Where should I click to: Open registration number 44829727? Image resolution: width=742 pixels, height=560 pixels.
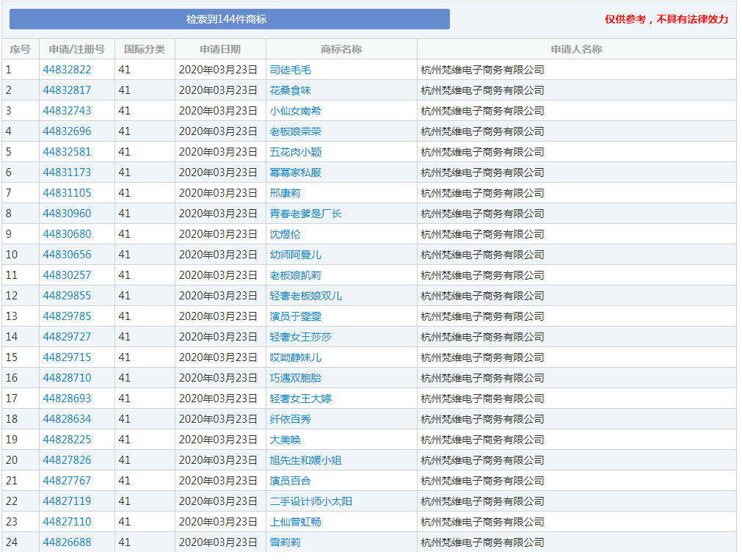pyautogui.click(x=67, y=337)
